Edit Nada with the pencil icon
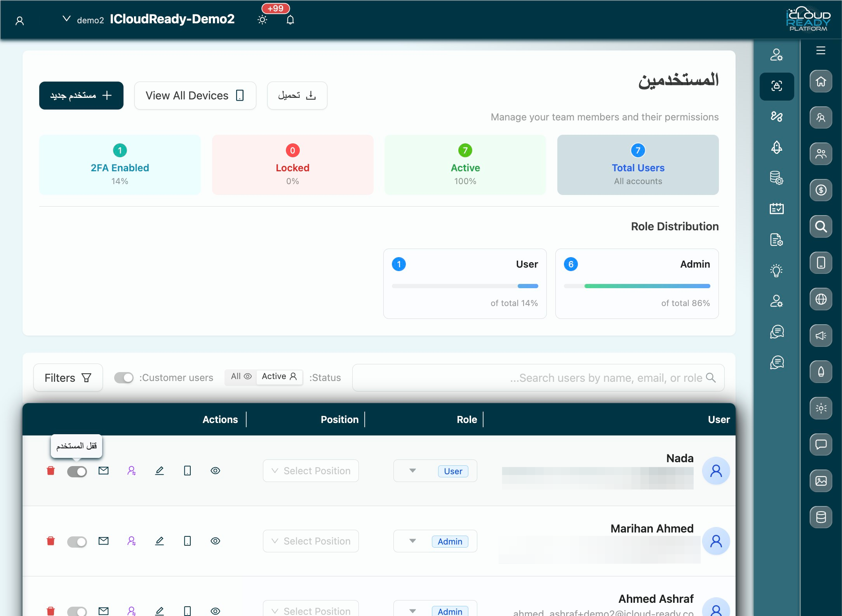842x616 pixels. pyautogui.click(x=160, y=471)
